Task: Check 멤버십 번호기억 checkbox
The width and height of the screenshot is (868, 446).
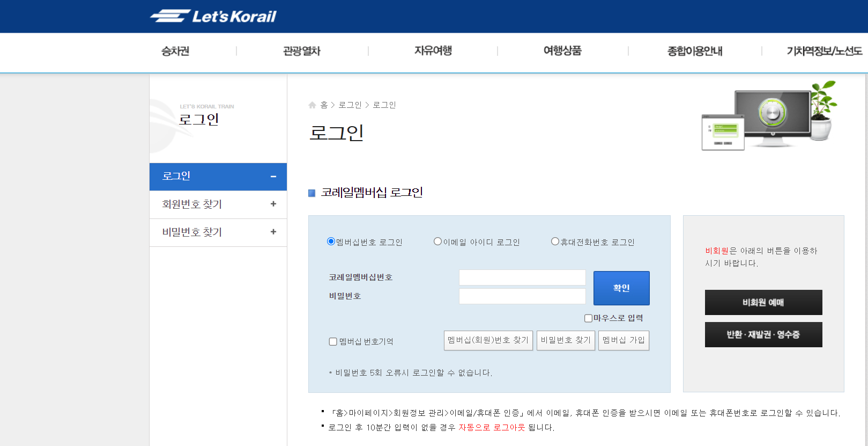Action: 333,342
